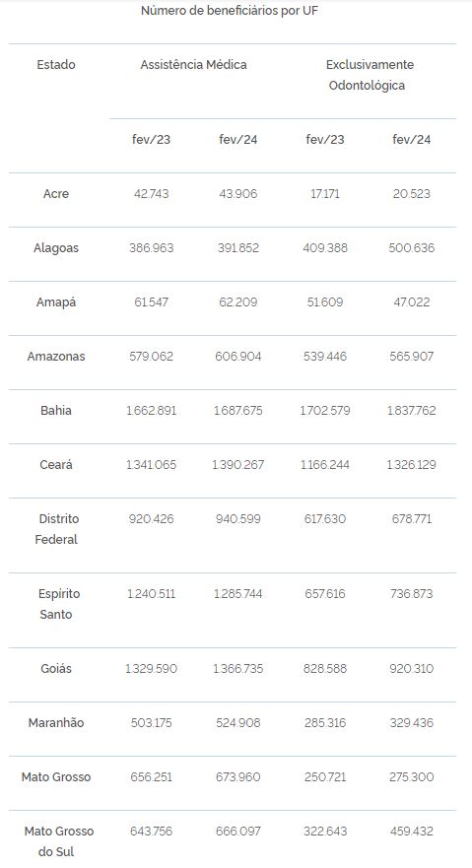Viewport: 472px width, 868px height.
Task: Click the 'Número de beneficiários por UF' title
Action: click(x=229, y=11)
